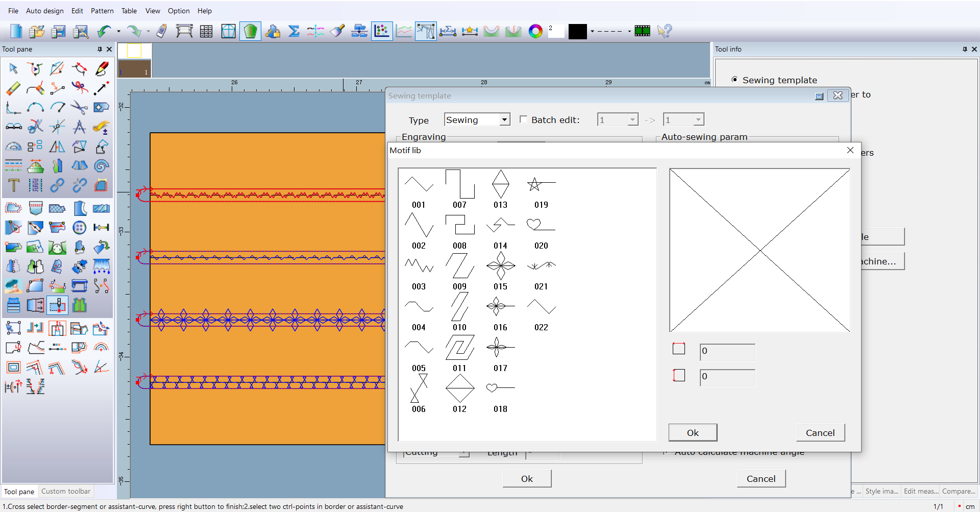Select the round button tool in Tool pane
Viewport: 980px width, 512px height.
79,227
